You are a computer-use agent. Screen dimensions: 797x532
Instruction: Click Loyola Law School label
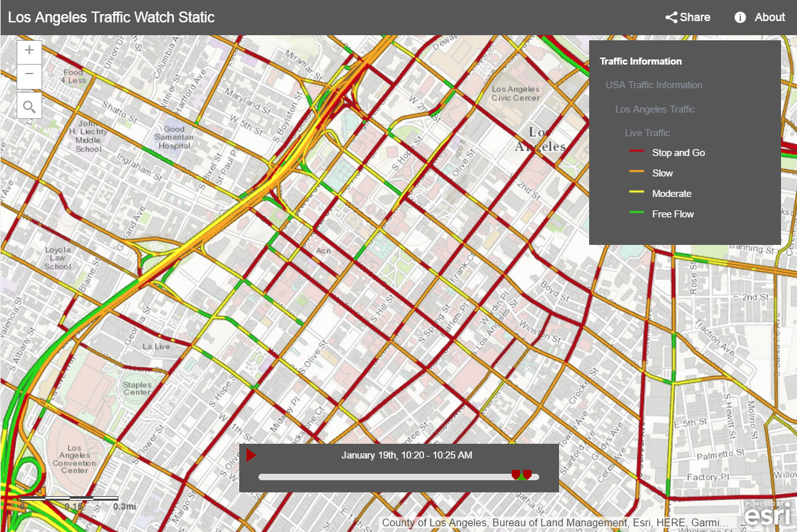pyautogui.click(x=58, y=258)
